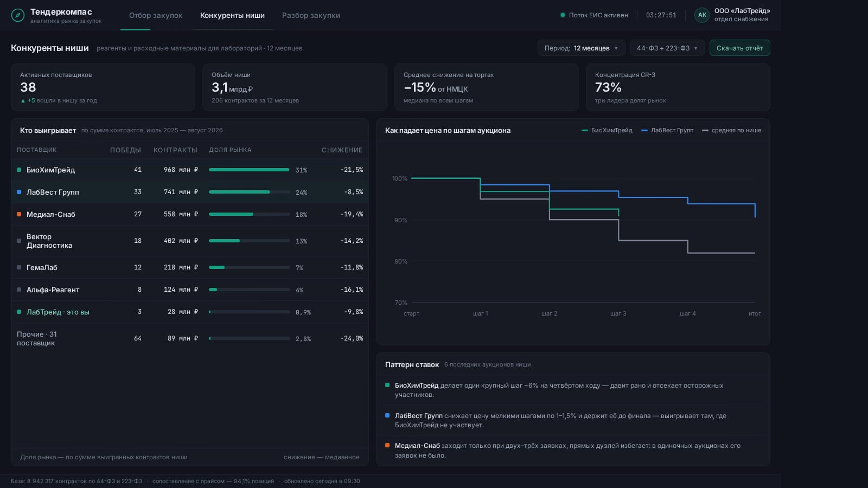Sort by the ДОЛЯ РЫНКА column header

click(230, 150)
